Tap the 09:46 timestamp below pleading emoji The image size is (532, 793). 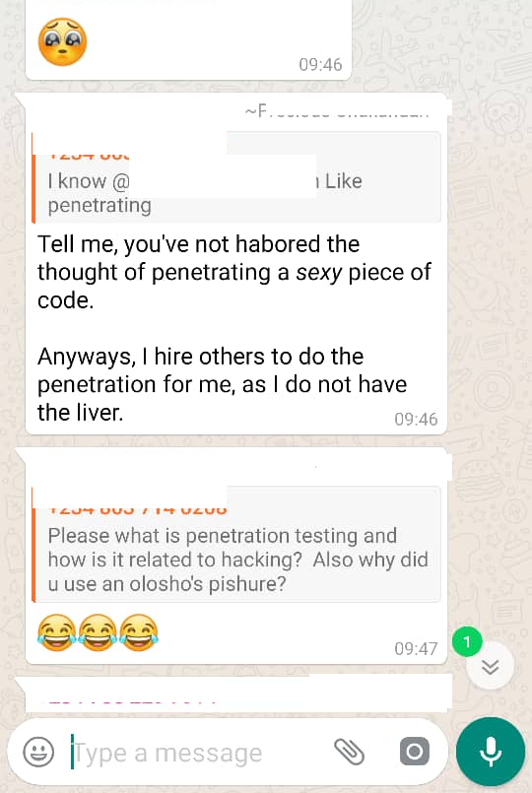click(320, 65)
